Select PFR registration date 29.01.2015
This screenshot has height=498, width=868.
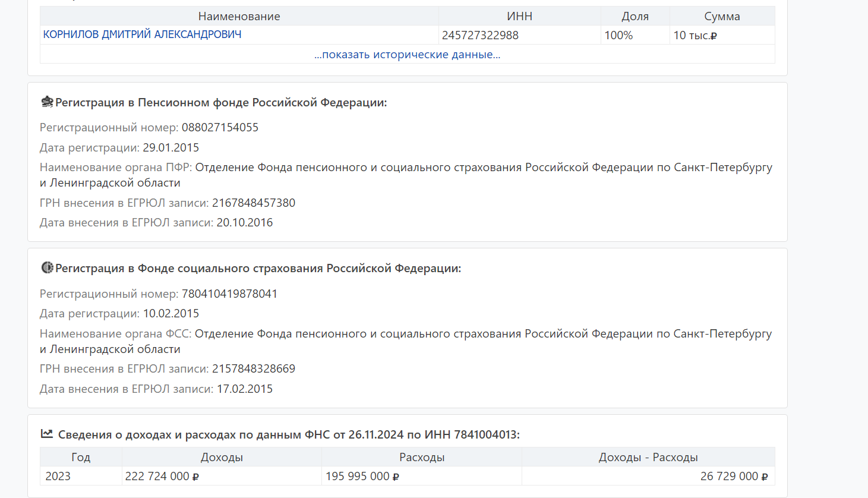[x=171, y=147]
